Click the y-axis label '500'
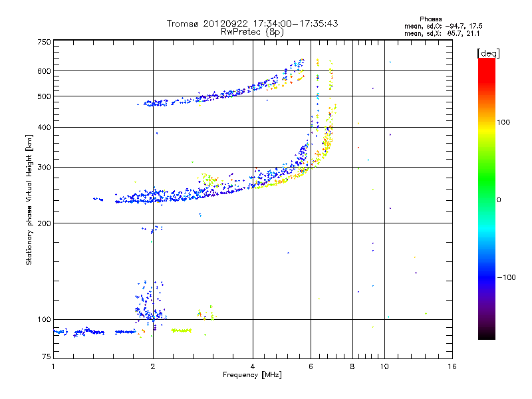 click(x=44, y=96)
